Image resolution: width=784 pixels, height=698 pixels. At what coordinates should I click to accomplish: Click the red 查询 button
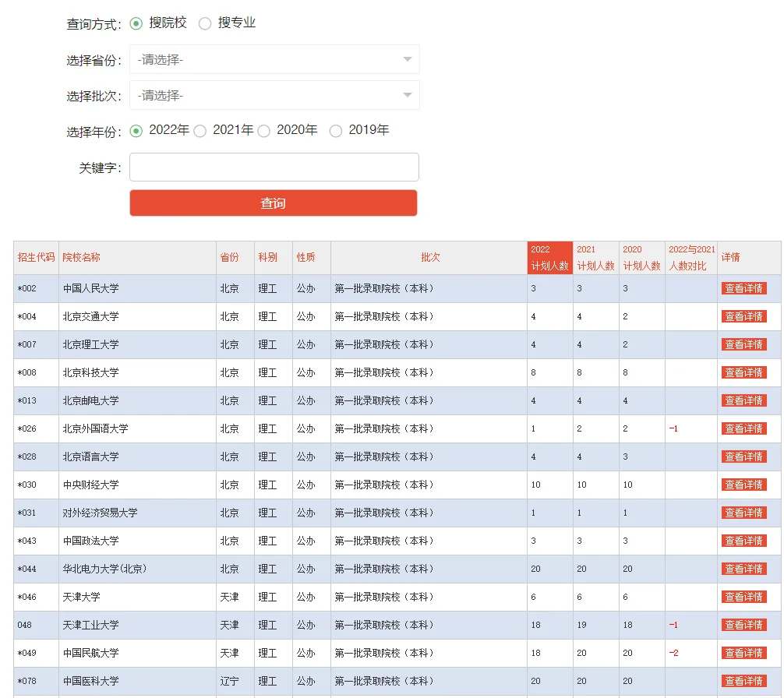(274, 203)
